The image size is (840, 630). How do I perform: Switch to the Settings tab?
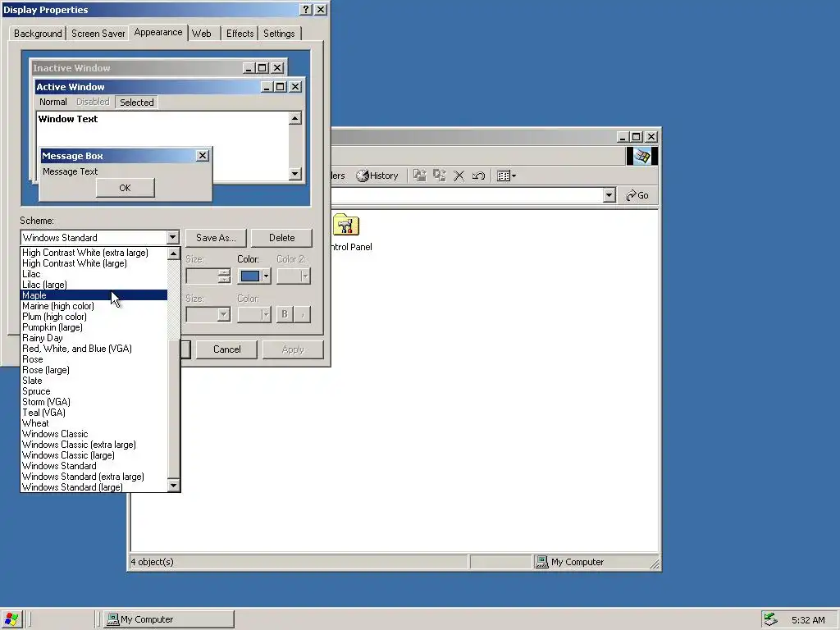[x=279, y=33]
